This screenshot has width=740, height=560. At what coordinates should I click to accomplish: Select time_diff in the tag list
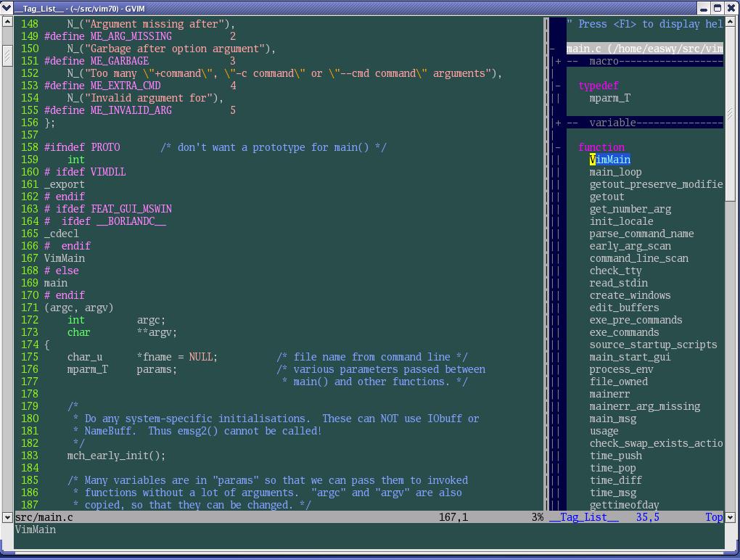615,480
